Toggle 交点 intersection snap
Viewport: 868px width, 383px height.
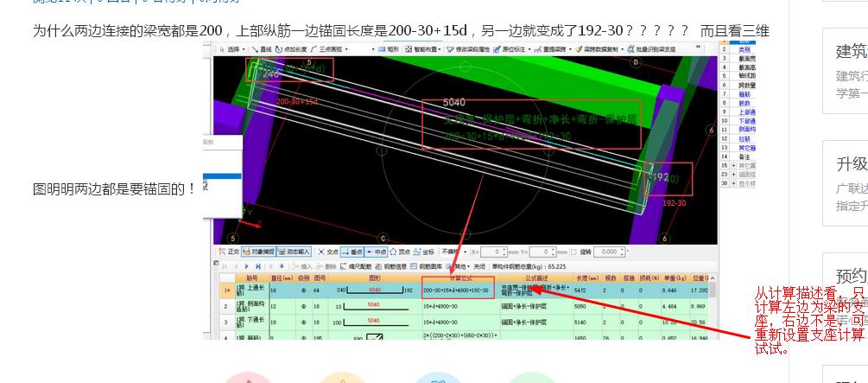point(327,252)
